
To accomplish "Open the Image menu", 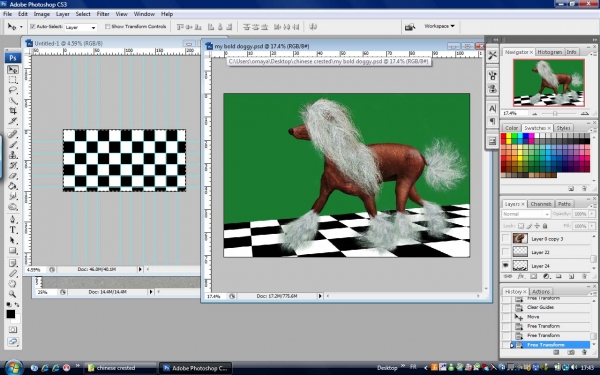I will point(42,14).
